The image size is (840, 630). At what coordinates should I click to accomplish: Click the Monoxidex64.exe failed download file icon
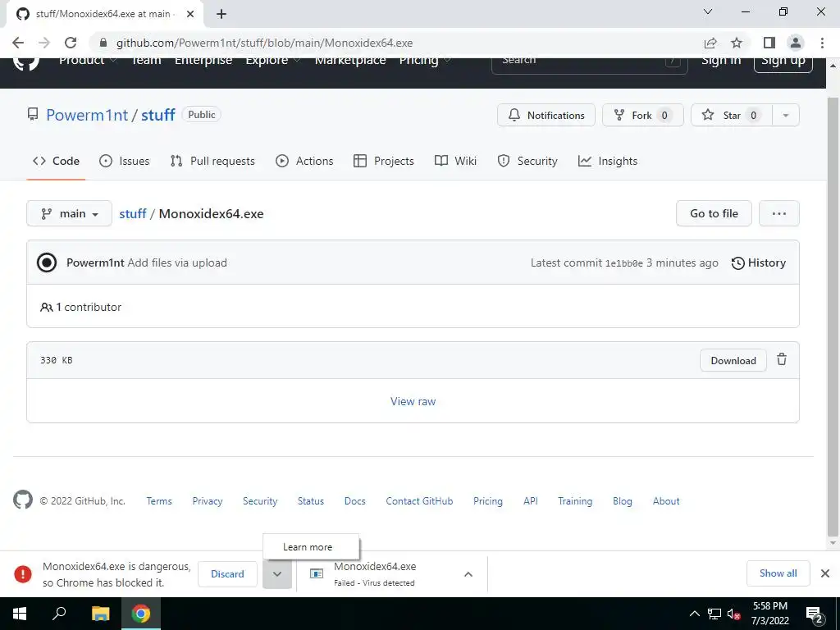[x=317, y=573]
